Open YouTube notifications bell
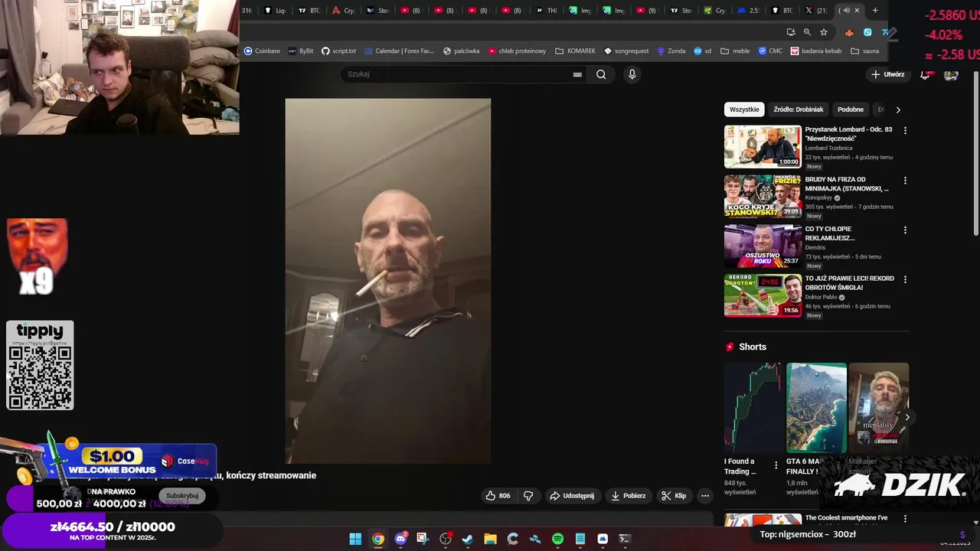980x551 pixels. pos(925,74)
